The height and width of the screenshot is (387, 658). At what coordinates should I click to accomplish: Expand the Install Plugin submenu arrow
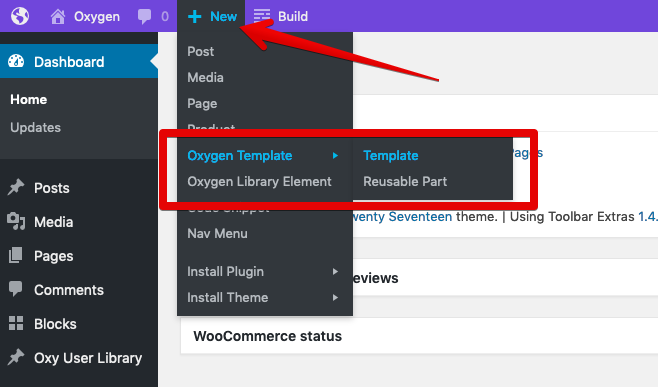click(335, 272)
